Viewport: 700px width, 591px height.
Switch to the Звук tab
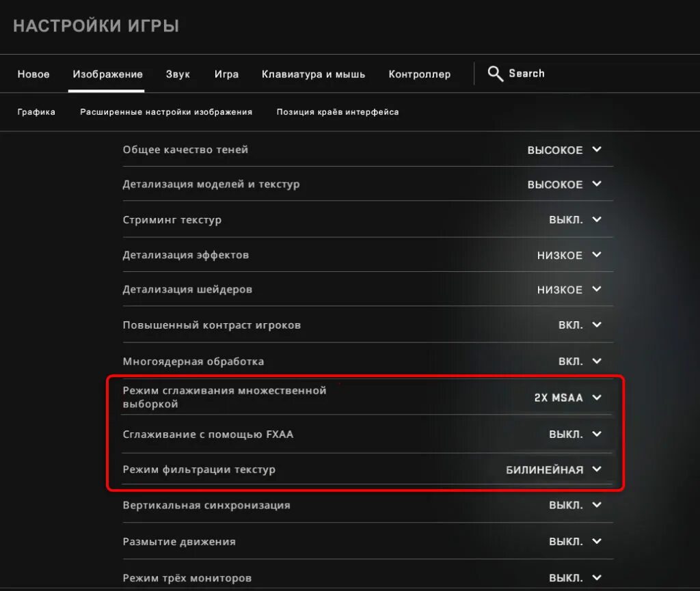pyautogui.click(x=178, y=74)
